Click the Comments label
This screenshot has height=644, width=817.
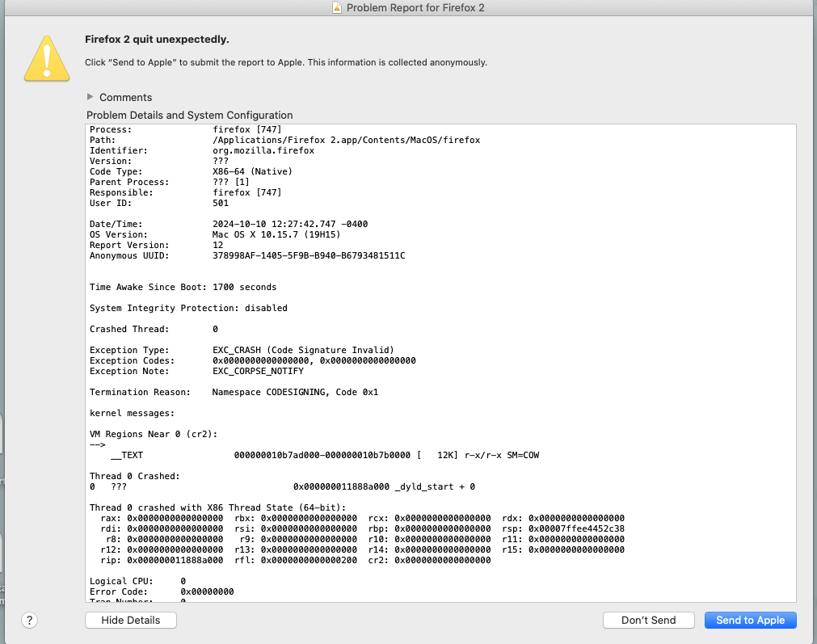tap(125, 98)
